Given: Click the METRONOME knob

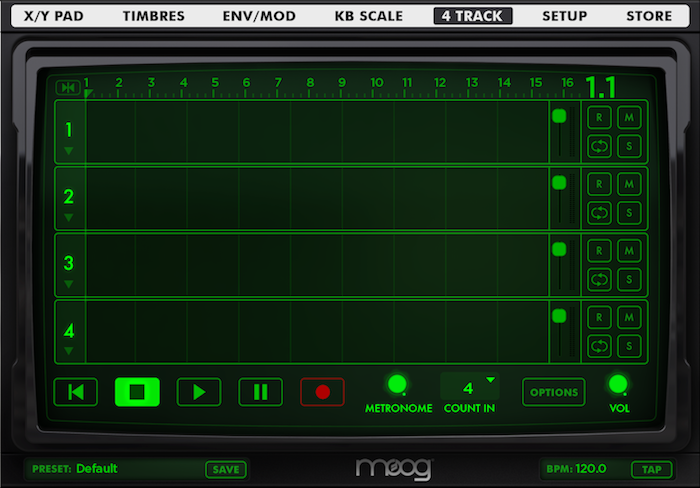Looking at the screenshot, I should click(397, 384).
